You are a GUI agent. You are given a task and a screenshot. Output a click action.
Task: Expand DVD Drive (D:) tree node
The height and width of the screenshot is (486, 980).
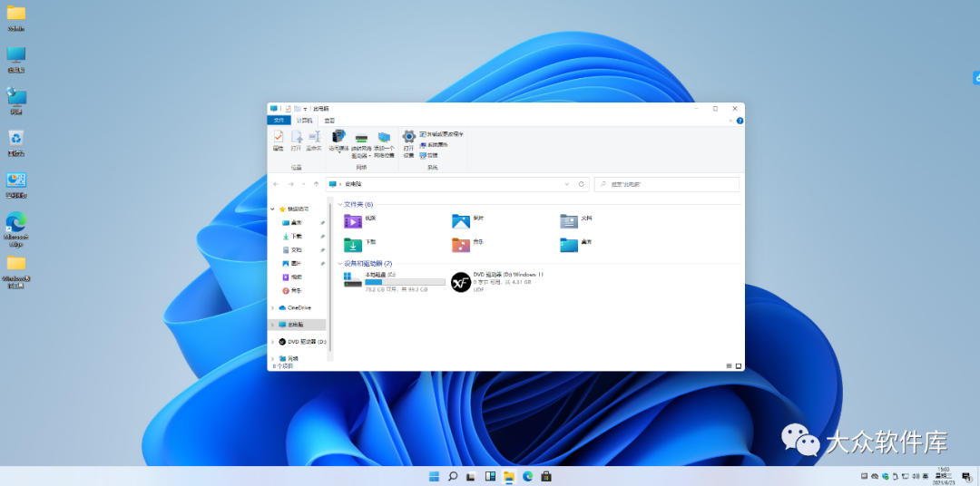[272, 342]
